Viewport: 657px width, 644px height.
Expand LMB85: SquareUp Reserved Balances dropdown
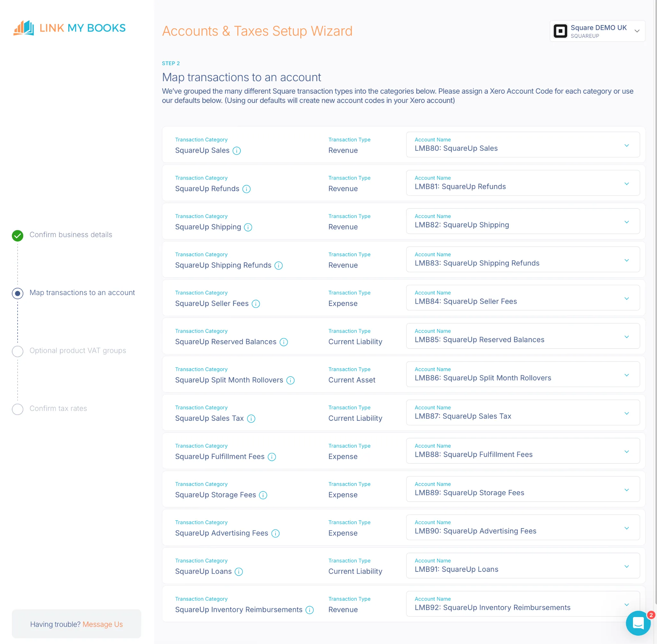click(x=523, y=335)
